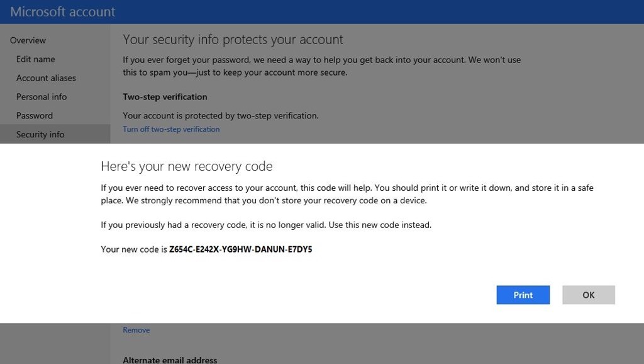Click the "Your security info protects your account" heading
This screenshot has height=364, width=644.
[x=233, y=39]
